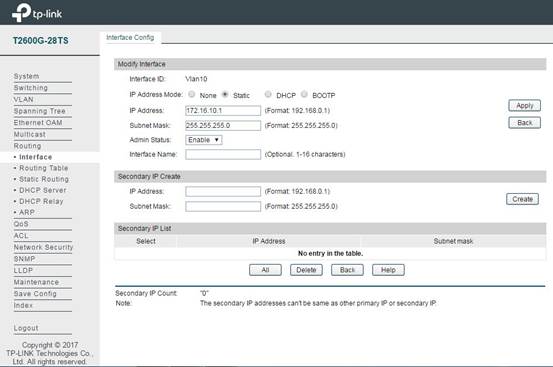Focus the Interface Name field
The width and height of the screenshot is (553, 367).
[x=223, y=154]
